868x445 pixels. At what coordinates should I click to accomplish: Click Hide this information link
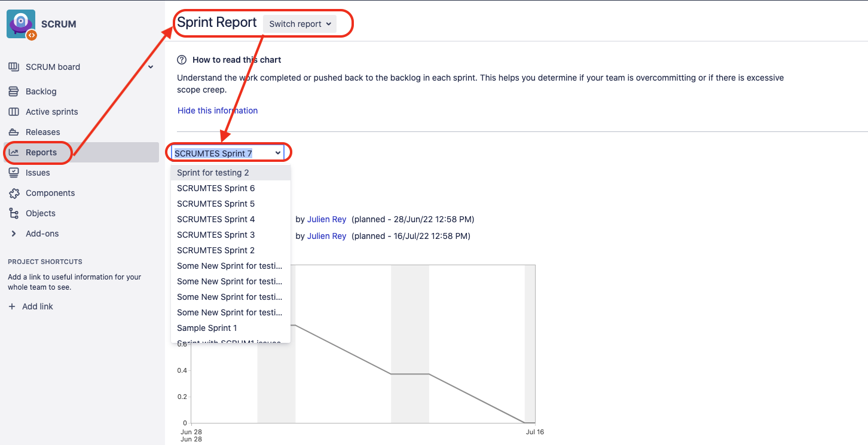click(x=218, y=111)
